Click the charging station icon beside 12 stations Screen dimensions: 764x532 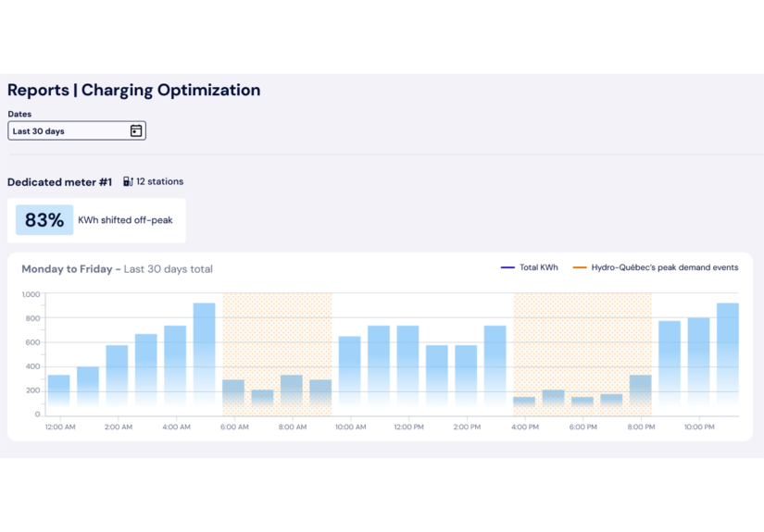click(128, 181)
